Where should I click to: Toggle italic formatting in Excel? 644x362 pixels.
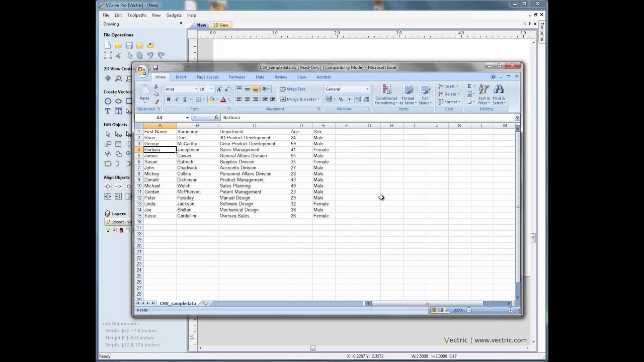(177, 100)
